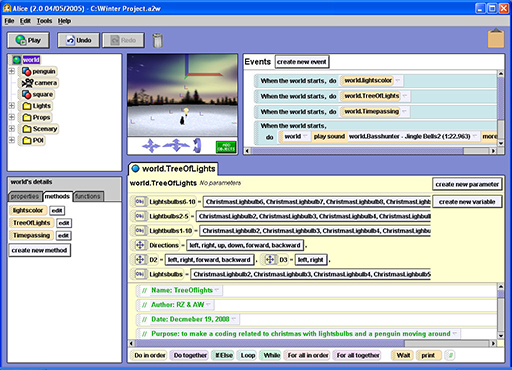Click camera move up/down arrows control
Screen dimensions: 512x370
[151, 146]
